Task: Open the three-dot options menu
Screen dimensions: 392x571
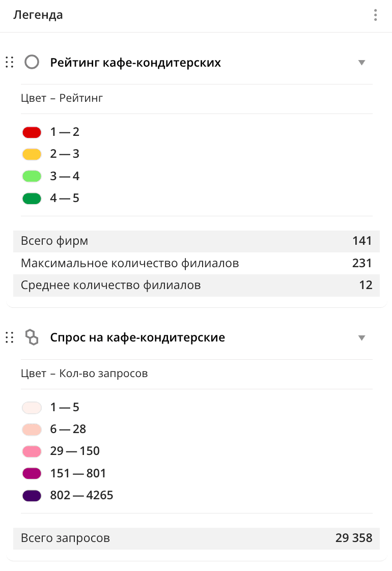Action: pos(376,15)
